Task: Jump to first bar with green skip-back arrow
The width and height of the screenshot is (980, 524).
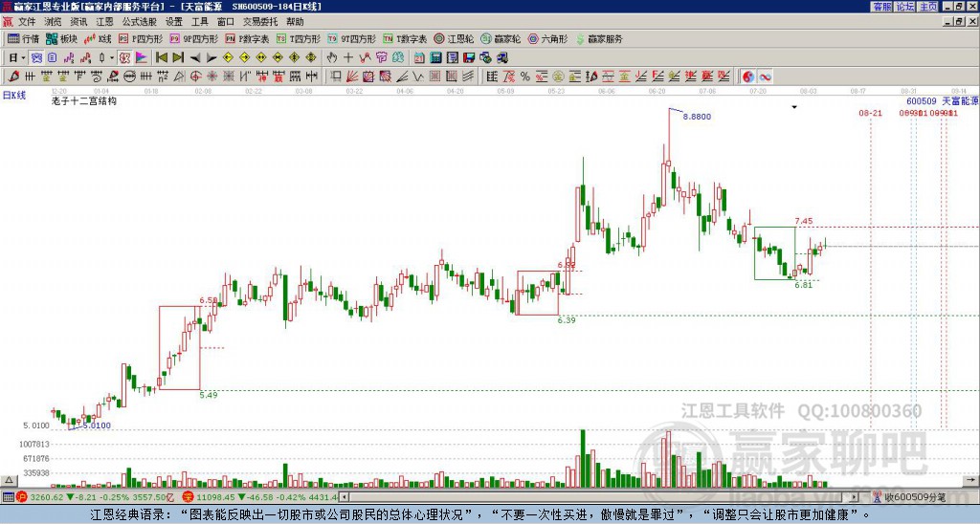Action: (x=162, y=58)
